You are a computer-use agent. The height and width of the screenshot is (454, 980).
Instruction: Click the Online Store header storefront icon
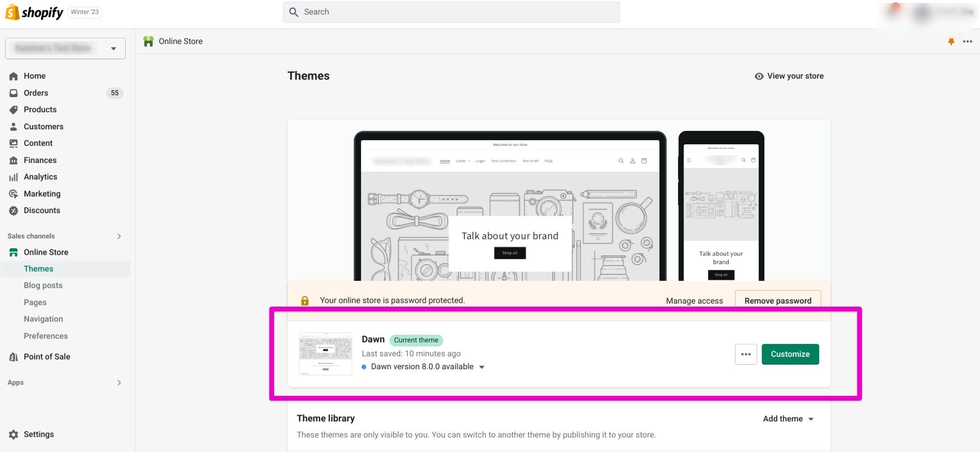[148, 41]
